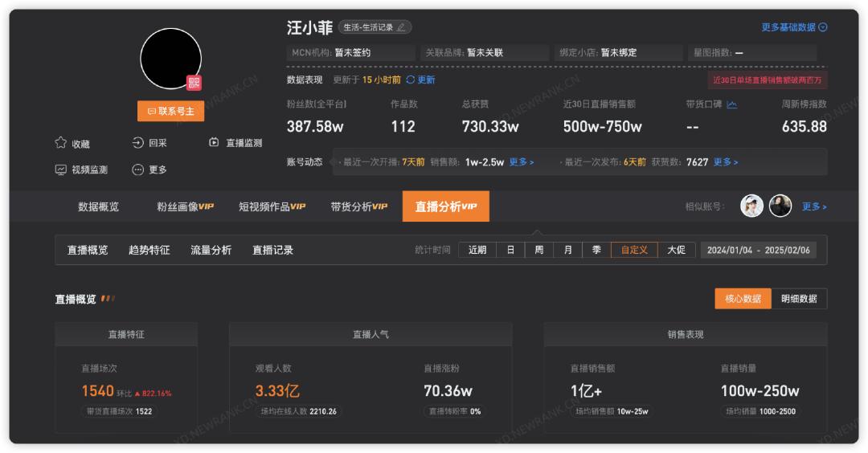The height and width of the screenshot is (453, 868).
Task: Open the date range 2024/01/04 - 2025/02/06 field
Action: coord(759,250)
